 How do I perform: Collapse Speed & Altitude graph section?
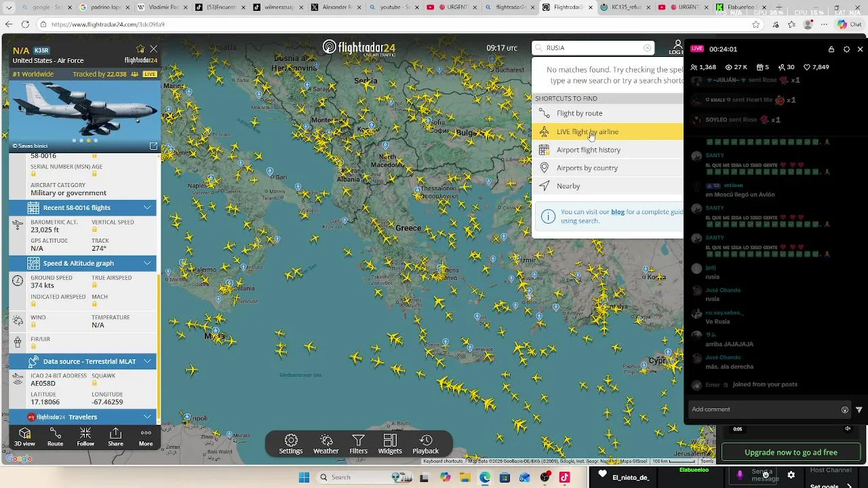(x=147, y=263)
